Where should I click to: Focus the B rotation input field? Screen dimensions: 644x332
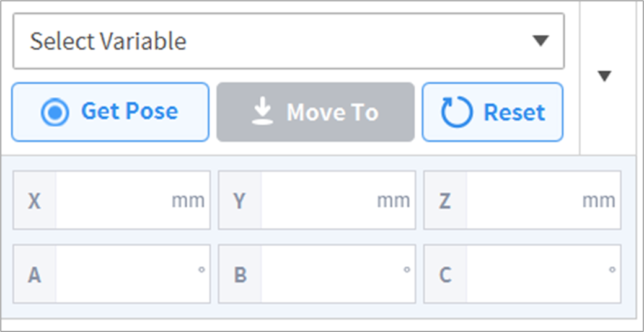click(x=329, y=274)
